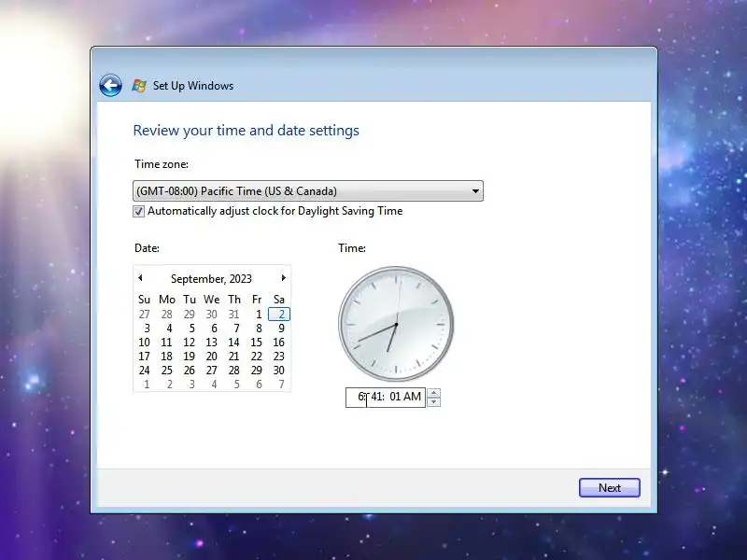Select AM in the time field

point(413,397)
